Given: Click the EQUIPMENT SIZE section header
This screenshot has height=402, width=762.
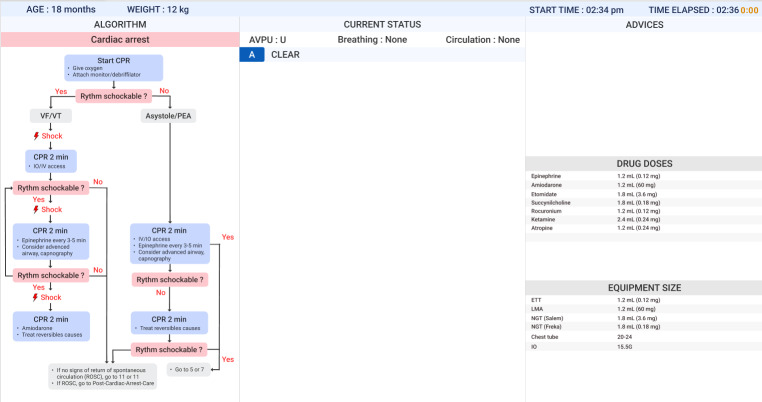Looking at the screenshot, I should [644, 288].
